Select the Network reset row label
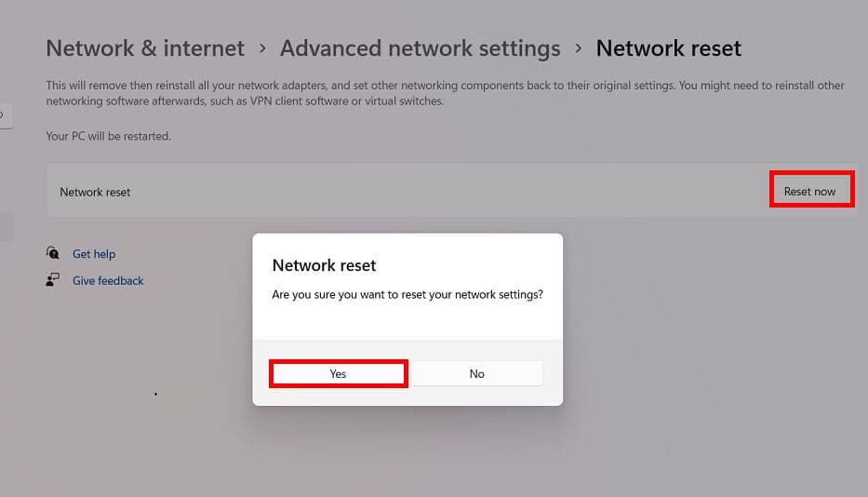Image resolution: width=868 pixels, height=497 pixels. [x=95, y=192]
